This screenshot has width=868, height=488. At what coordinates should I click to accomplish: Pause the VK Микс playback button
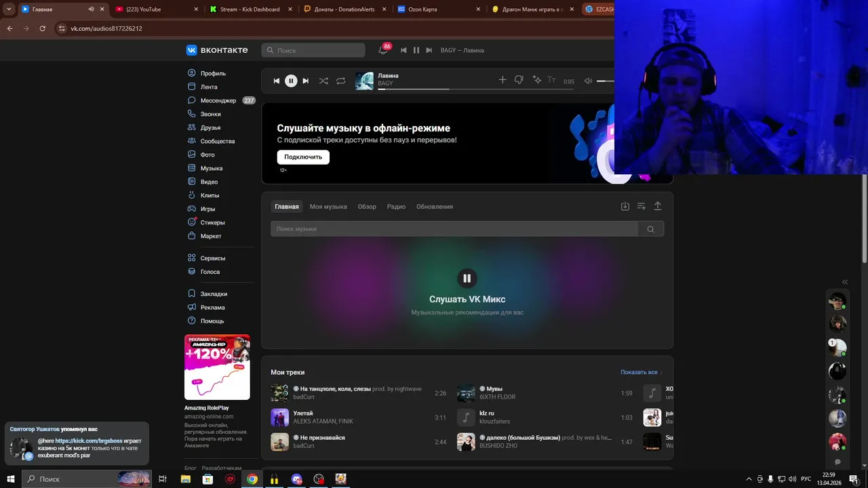[x=467, y=278]
